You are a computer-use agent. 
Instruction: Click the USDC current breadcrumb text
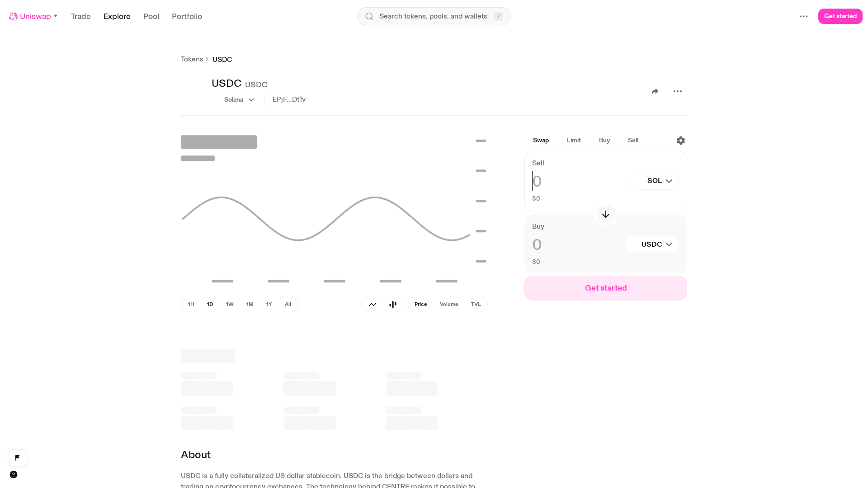(222, 60)
